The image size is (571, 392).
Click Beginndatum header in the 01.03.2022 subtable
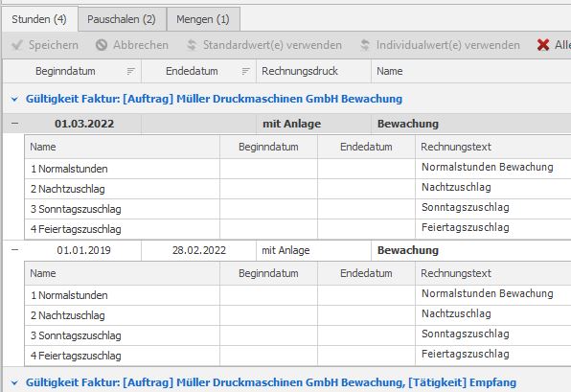click(268, 147)
